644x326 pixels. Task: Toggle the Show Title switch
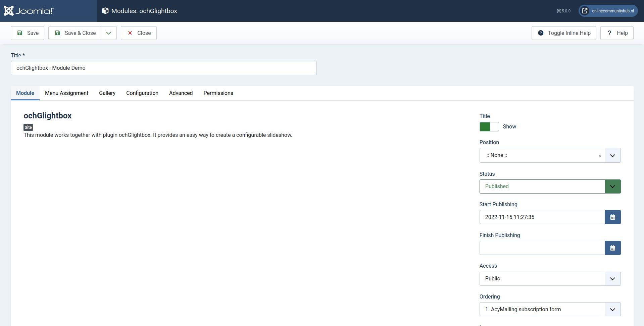[489, 126]
